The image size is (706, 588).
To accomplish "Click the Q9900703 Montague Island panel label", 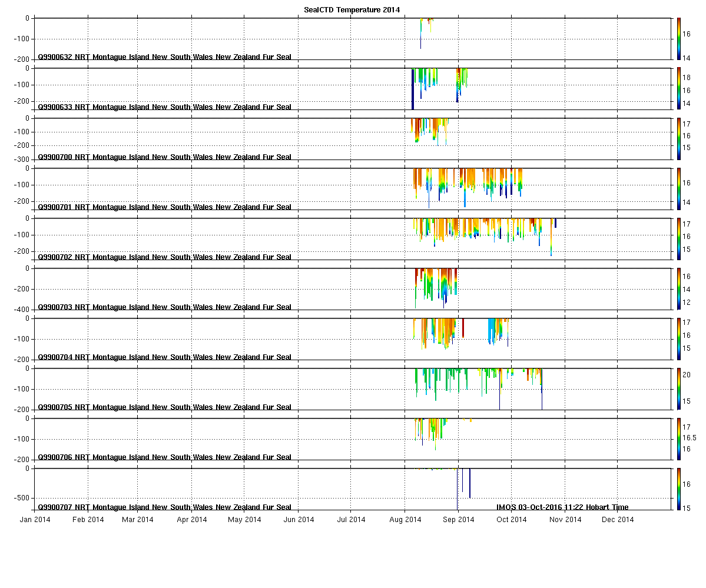I will [x=164, y=307].
